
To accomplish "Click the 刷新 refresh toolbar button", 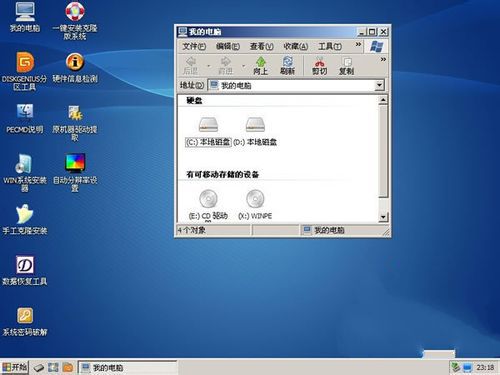I will click(x=287, y=66).
